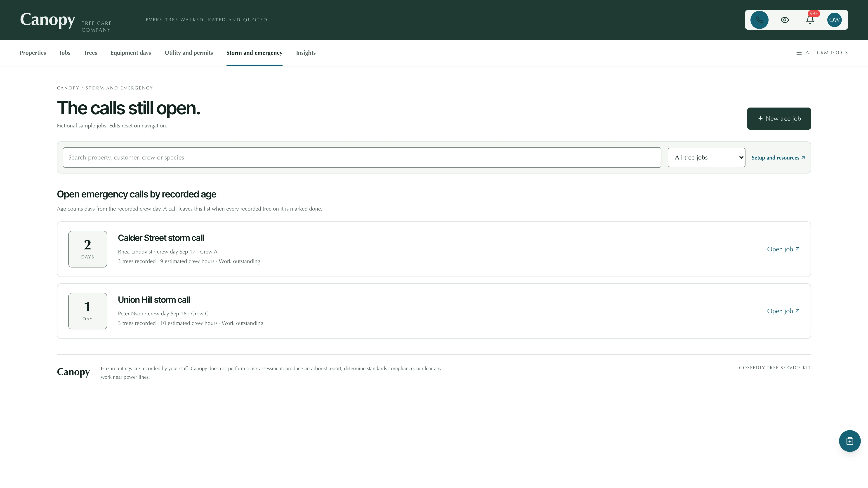Screen dimensions: 868x488
Task: Toggle the eye visibility icon in header
Action: coord(784,20)
